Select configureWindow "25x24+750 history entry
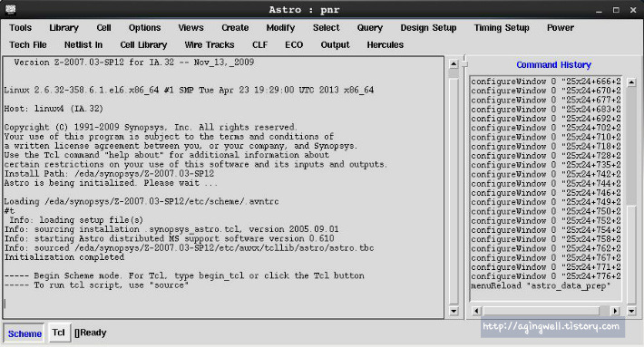Image resolution: width=644 pixels, height=347 pixels. 546,212
